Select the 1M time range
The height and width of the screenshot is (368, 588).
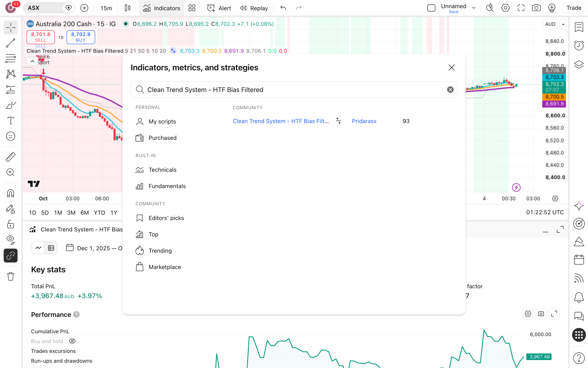(x=58, y=212)
